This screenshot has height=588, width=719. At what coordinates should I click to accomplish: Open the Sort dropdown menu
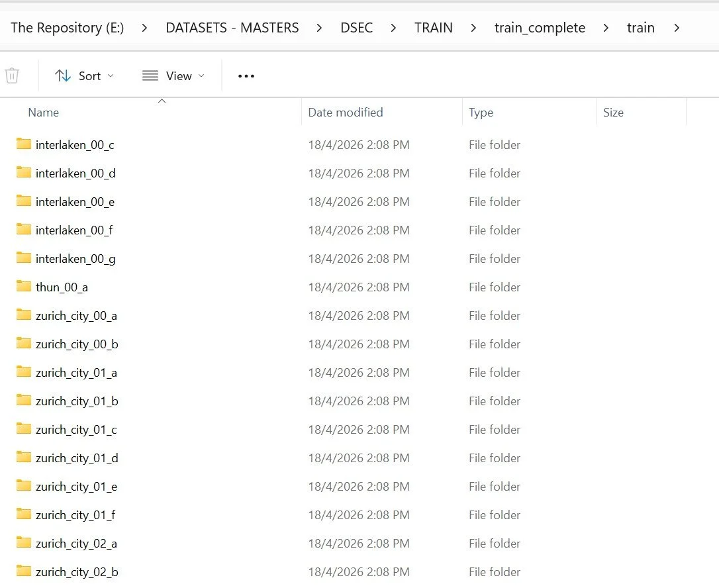point(84,75)
